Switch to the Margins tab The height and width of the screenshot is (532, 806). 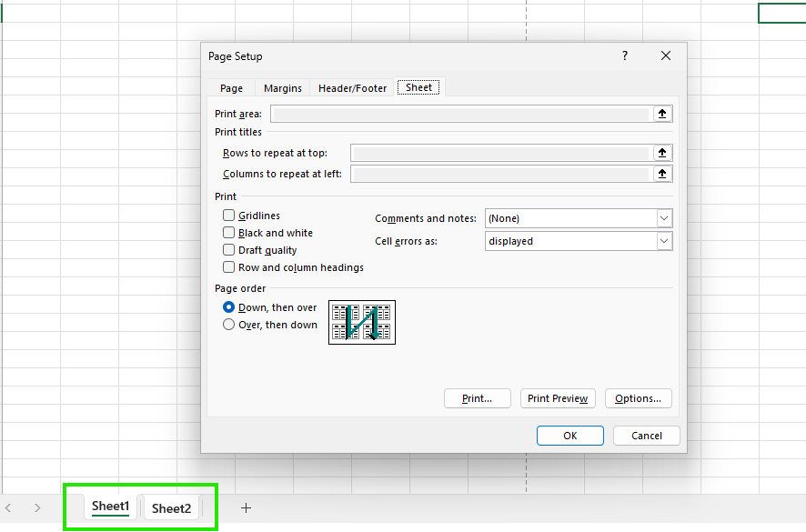282,87
